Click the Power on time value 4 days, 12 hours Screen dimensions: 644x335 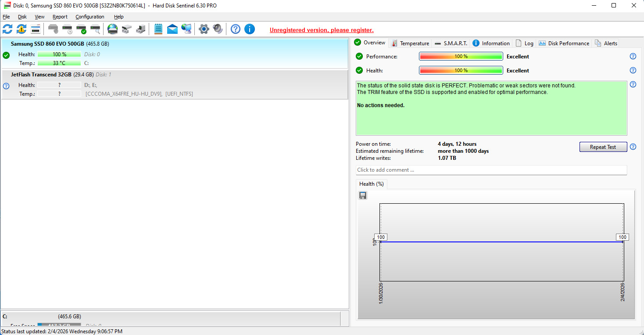(457, 144)
